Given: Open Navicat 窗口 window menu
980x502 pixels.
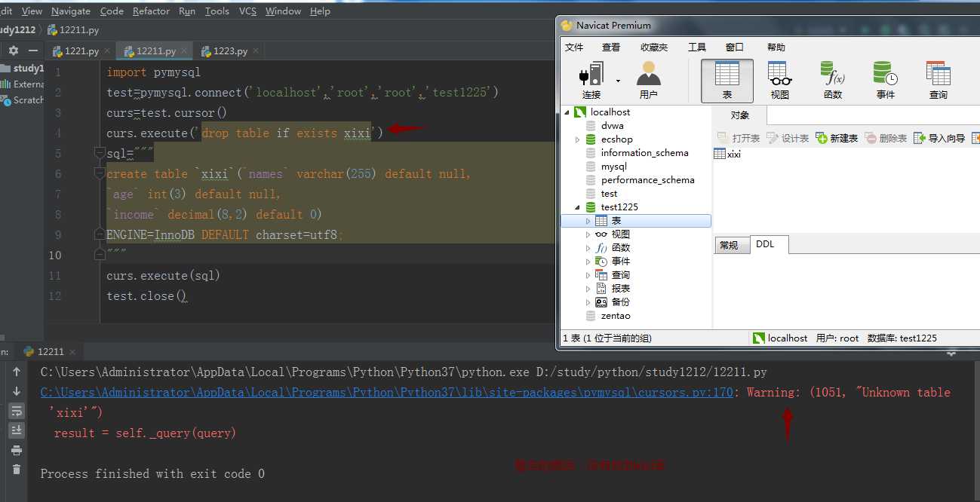Looking at the screenshot, I should (x=735, y=47).
